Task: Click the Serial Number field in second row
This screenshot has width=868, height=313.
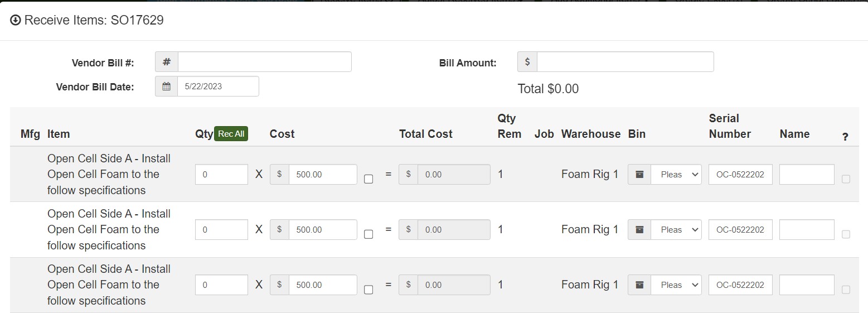Action: 740,230
